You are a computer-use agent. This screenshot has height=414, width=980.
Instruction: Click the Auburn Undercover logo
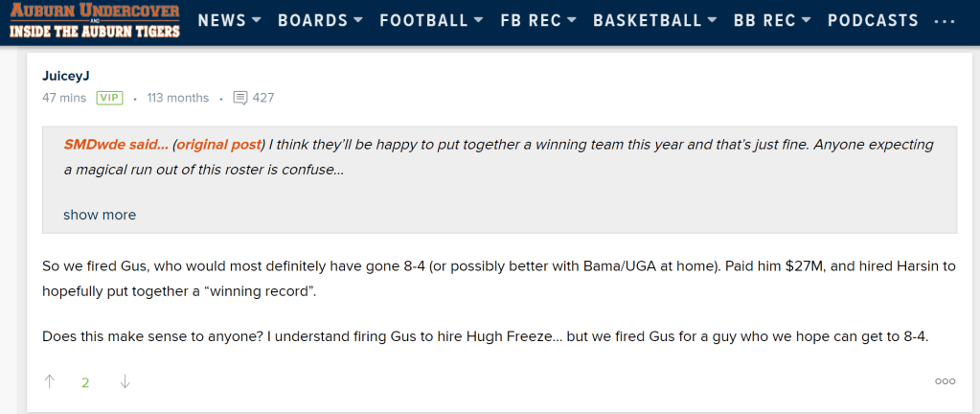coord(95,21)
